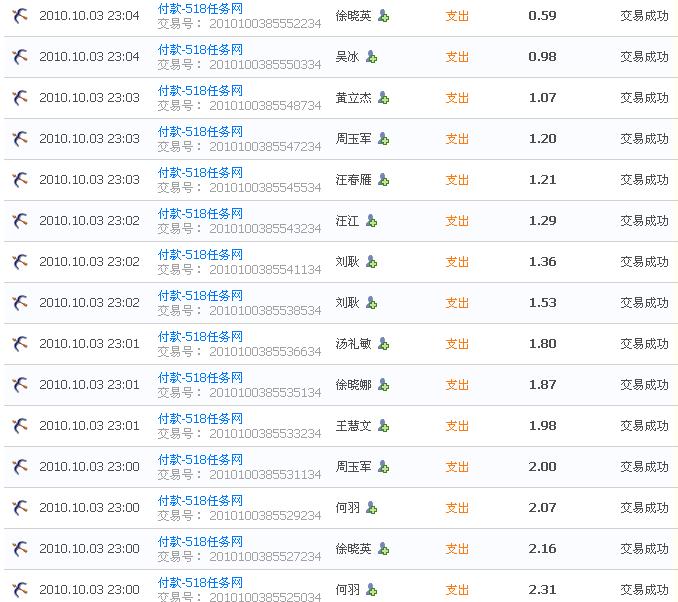Click the bird icon in the 2.31 row
The height and width of the screenshot is (602, 678).
[19, 590]
